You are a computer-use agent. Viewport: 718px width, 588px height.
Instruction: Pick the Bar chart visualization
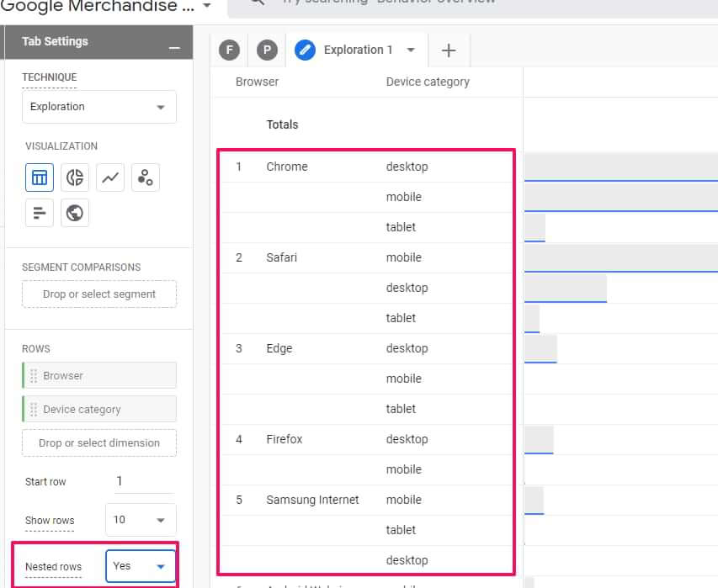tap(39, 213)
